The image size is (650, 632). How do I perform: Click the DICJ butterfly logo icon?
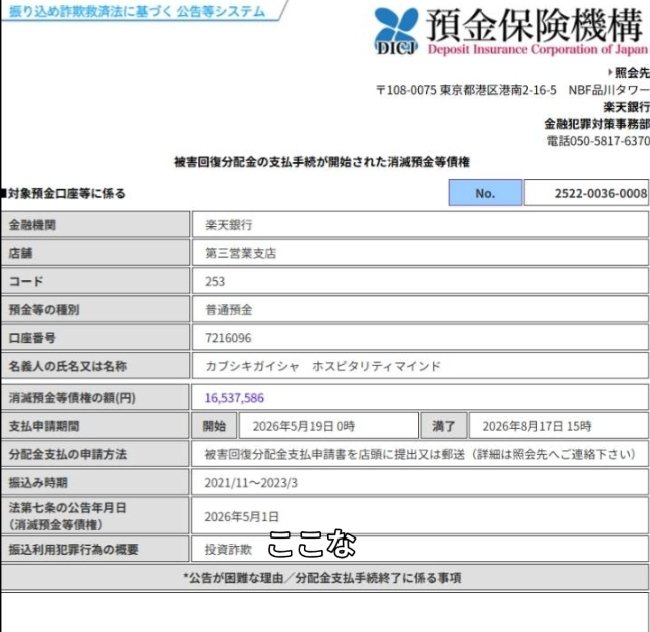(396, 32)
